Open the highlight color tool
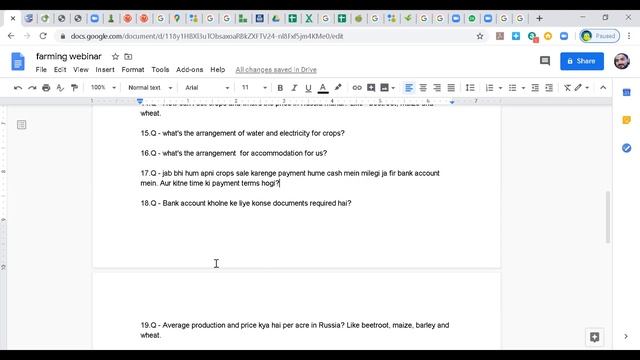Viewport: 640px width, 360px height. pos(338,88)
